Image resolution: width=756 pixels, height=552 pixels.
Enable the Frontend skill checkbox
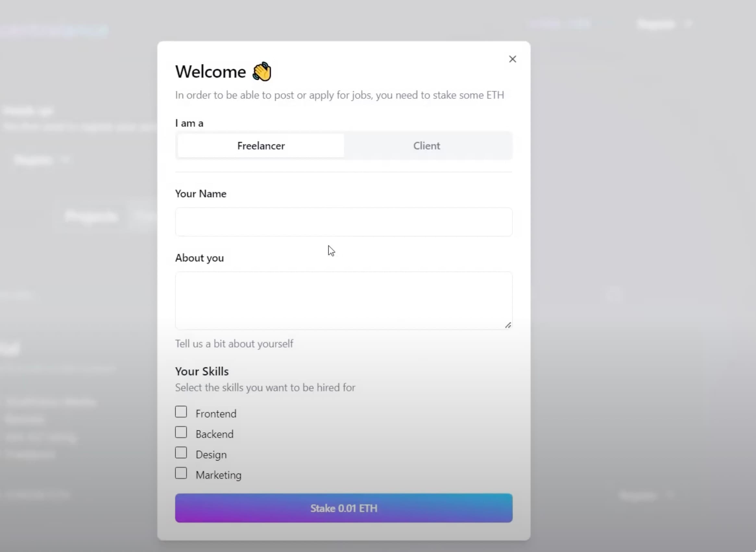(x=181, y=412)
